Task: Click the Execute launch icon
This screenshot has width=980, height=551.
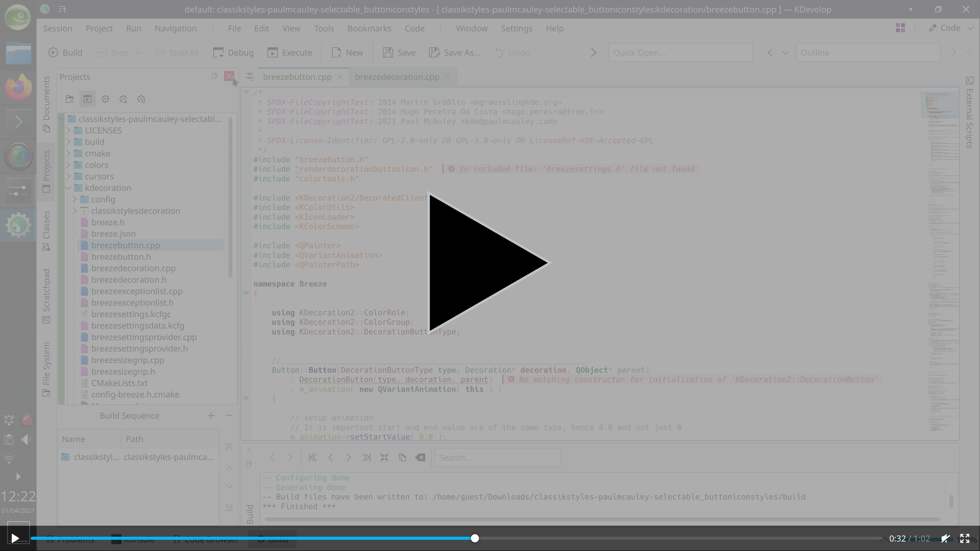Action: (272, 53)
